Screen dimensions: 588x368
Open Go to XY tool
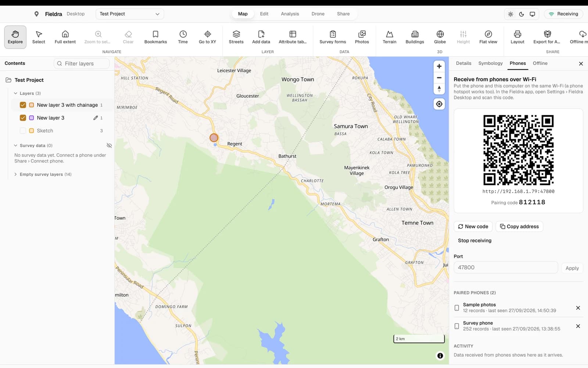point(207,37)
